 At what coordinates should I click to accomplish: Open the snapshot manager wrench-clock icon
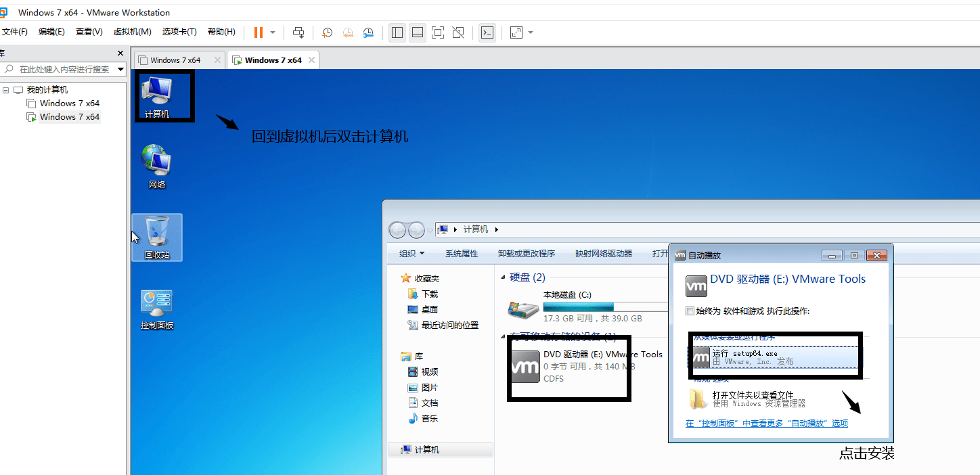[368, 32]
